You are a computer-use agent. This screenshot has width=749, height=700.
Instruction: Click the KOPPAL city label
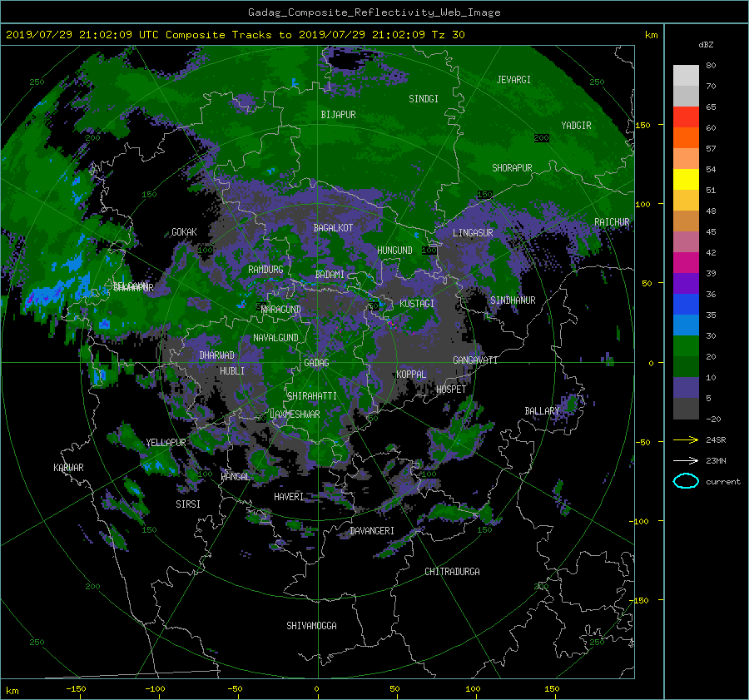411,374
